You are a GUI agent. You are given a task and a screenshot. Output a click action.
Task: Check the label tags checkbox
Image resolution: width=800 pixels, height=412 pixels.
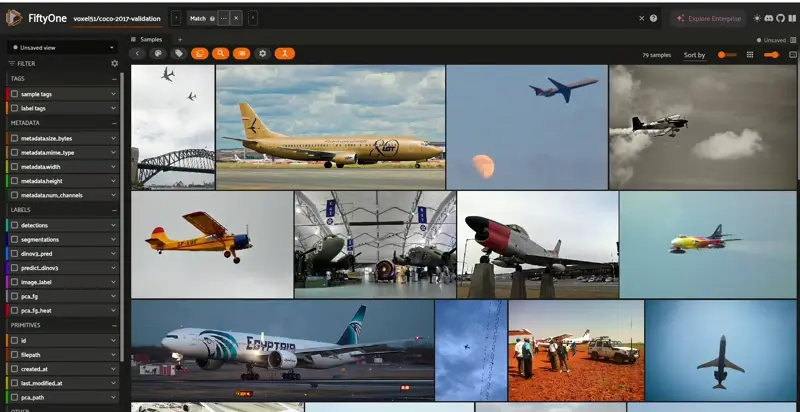(15, 109)
